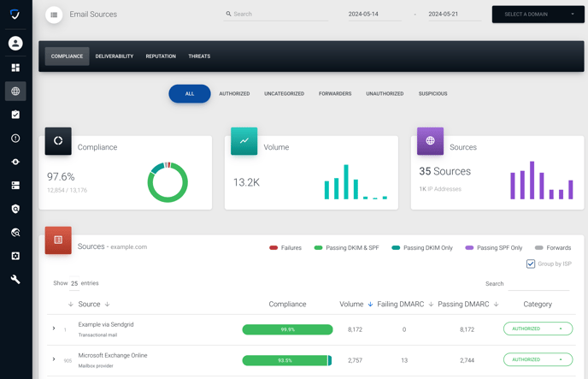This screenshot has height=379, width=588.
Task: Open the dashboard grid icon in sidebar
Action: 15,68
